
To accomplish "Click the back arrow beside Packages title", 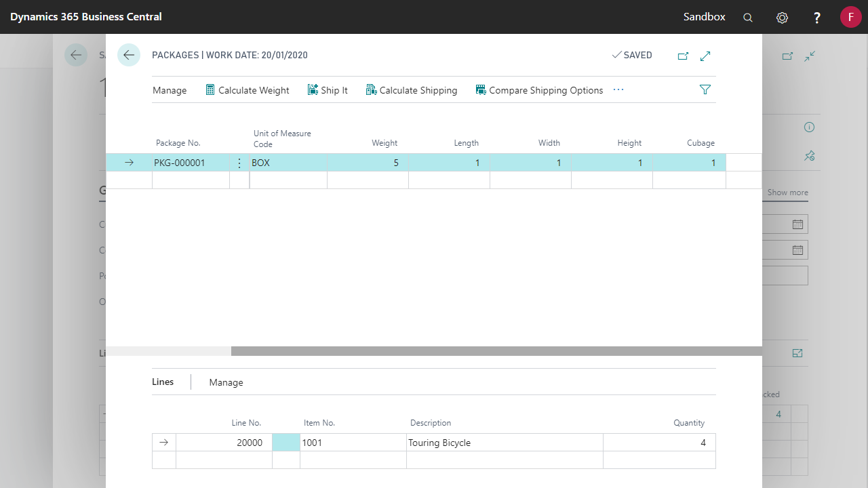I will coord(129,55).
